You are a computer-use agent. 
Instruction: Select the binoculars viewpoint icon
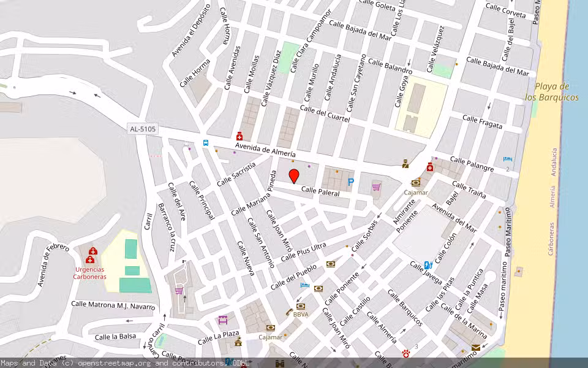point(280,363)
